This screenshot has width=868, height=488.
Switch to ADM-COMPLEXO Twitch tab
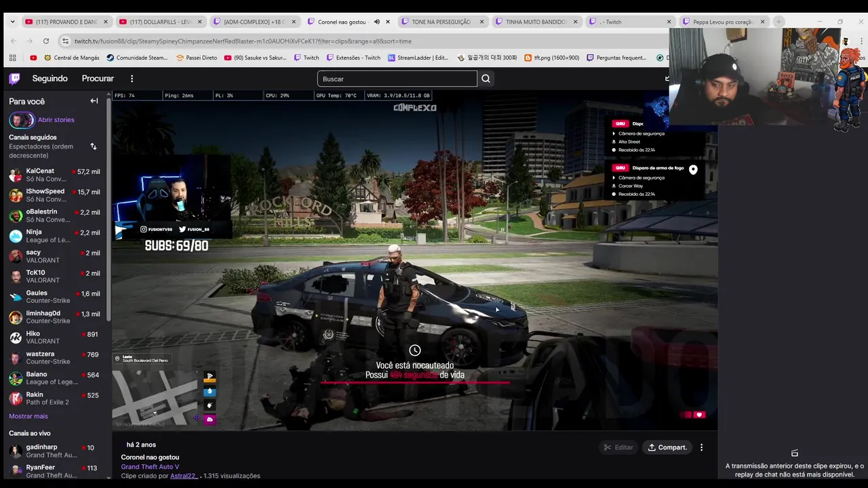tap(254, 22)
